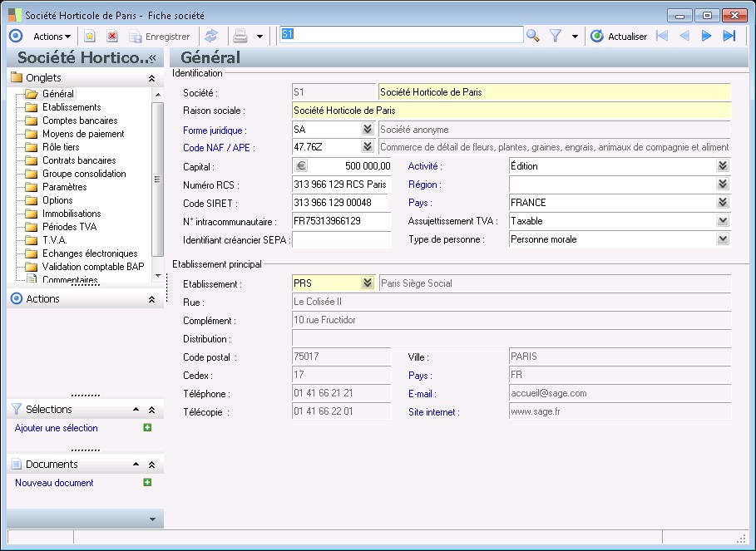Click the Ajouter une sélection link

click(x=57, y=428)
